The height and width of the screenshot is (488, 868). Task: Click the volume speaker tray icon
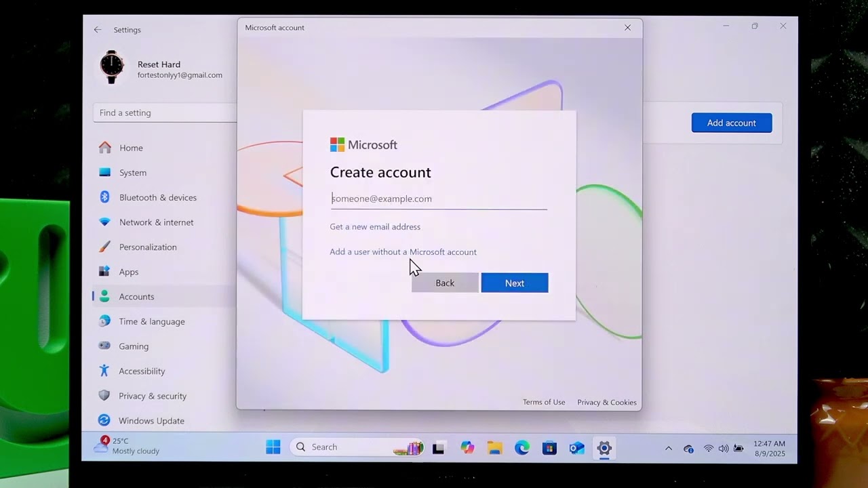coord(724,449)
